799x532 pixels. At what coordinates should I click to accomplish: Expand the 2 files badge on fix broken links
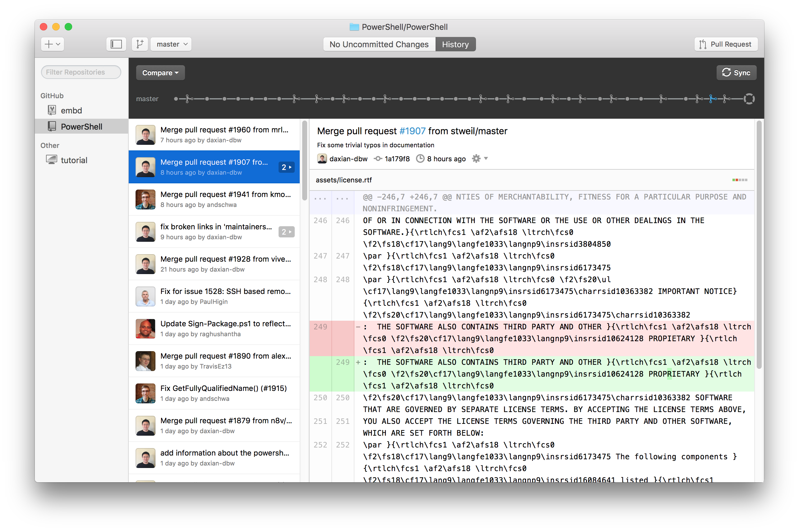click(286, 232)
